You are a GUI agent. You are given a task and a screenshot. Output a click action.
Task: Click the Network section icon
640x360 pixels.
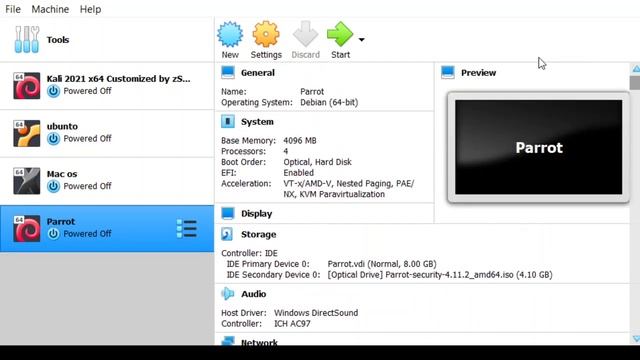point(228,341)
